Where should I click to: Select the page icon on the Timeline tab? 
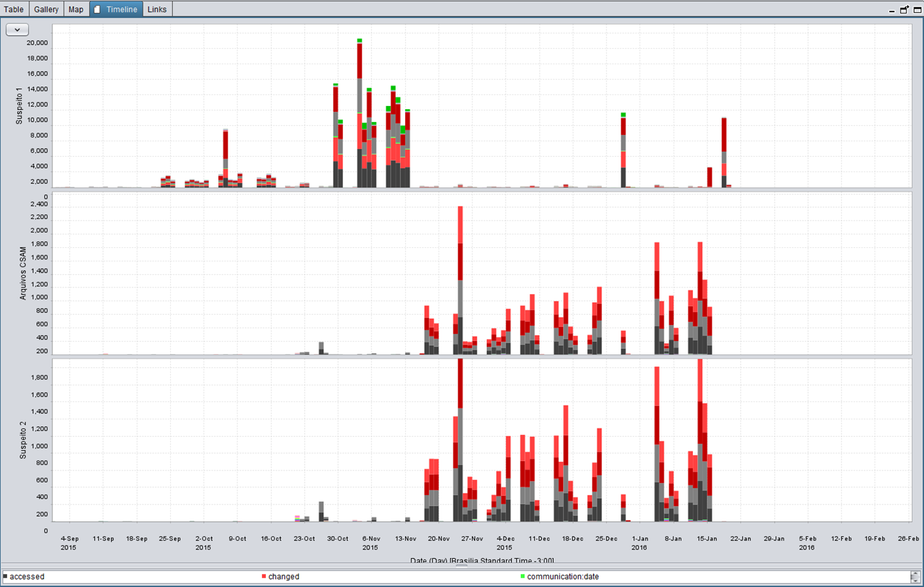(x=96, y=9)
